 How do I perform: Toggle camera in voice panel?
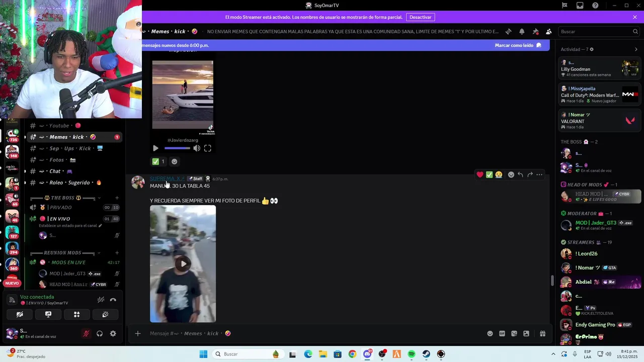pos(20,314)
